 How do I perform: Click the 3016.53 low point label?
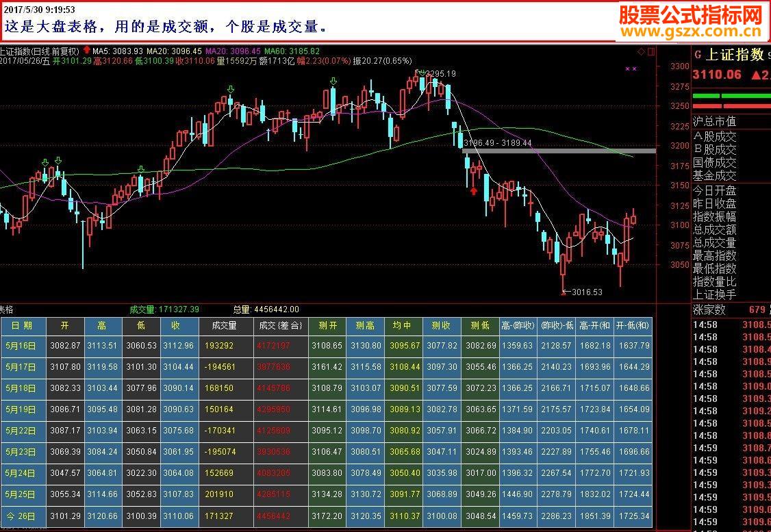[x=585, y=292]
